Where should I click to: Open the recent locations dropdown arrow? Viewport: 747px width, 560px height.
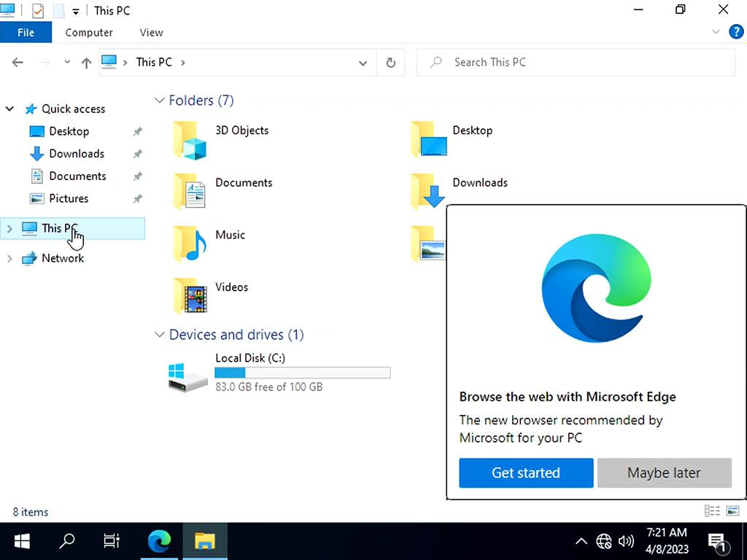(67, 62)
